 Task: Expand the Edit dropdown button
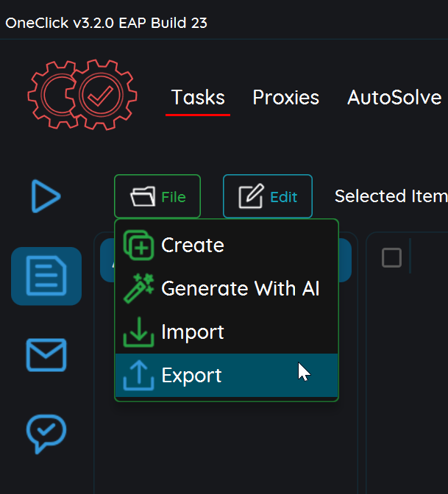(x=268, y=196)
